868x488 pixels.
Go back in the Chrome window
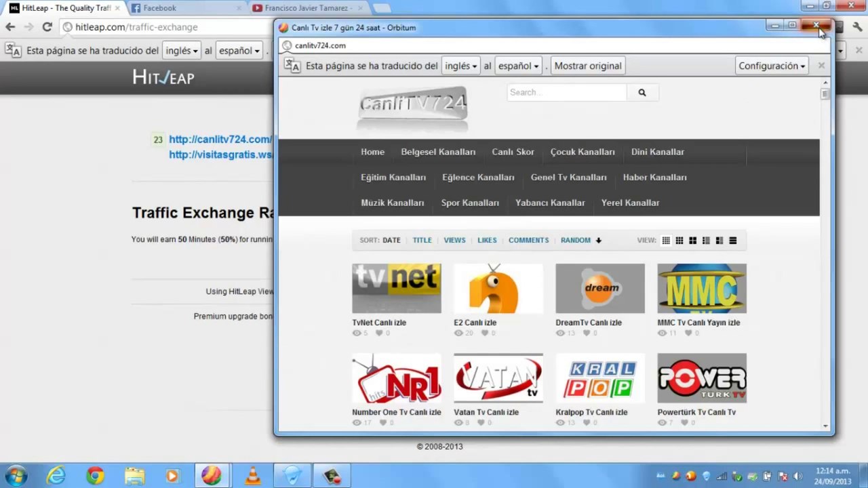(10, 27)
